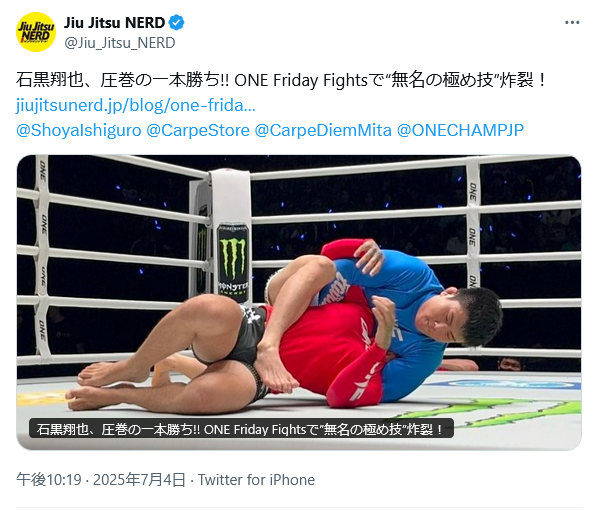Open the three-dot more options menu

(x=572, y=23)
